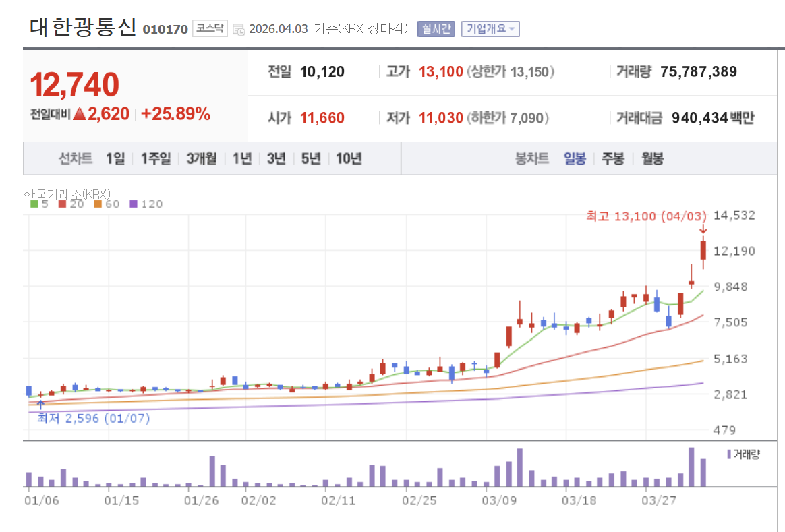Screen dimensions: 785x532
Task: Click the tallest red candle at chart's right end
Action: tap(703, 250)
